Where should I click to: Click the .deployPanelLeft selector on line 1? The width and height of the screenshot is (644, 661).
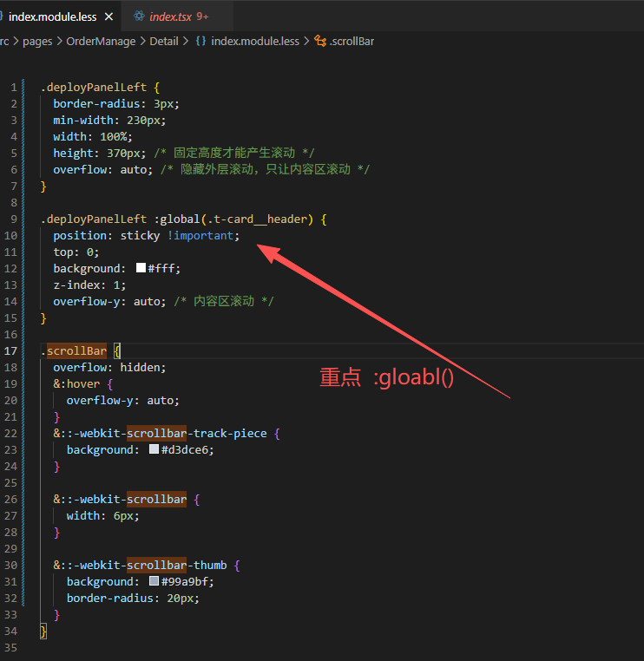pos(94,88)
